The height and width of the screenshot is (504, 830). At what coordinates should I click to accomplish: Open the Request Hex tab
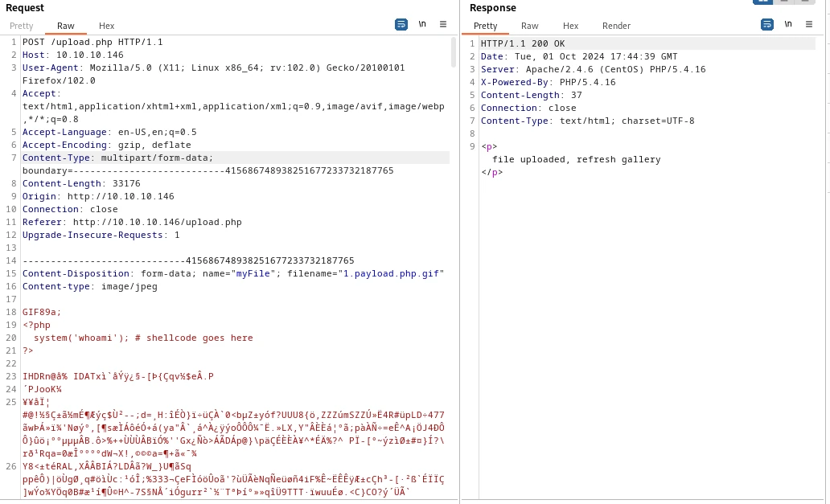[106, 26]
